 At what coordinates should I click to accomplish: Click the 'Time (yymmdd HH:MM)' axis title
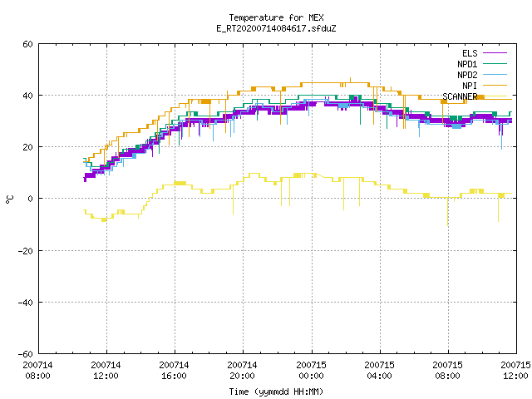[x=276, y=392]
